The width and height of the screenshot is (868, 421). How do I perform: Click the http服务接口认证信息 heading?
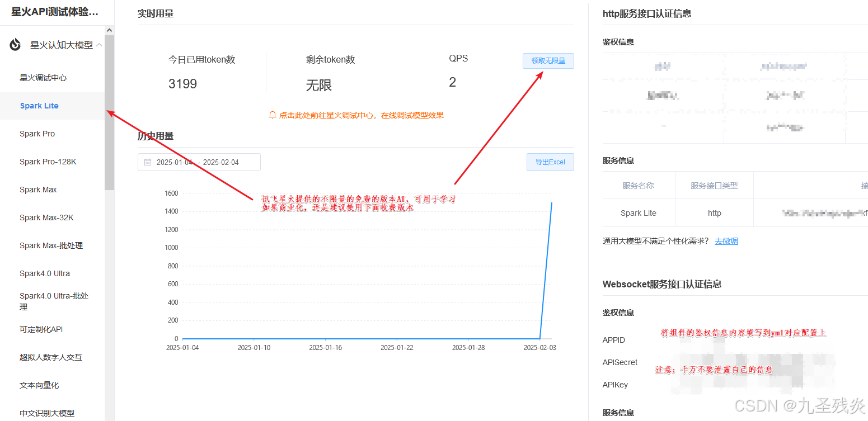647,13
